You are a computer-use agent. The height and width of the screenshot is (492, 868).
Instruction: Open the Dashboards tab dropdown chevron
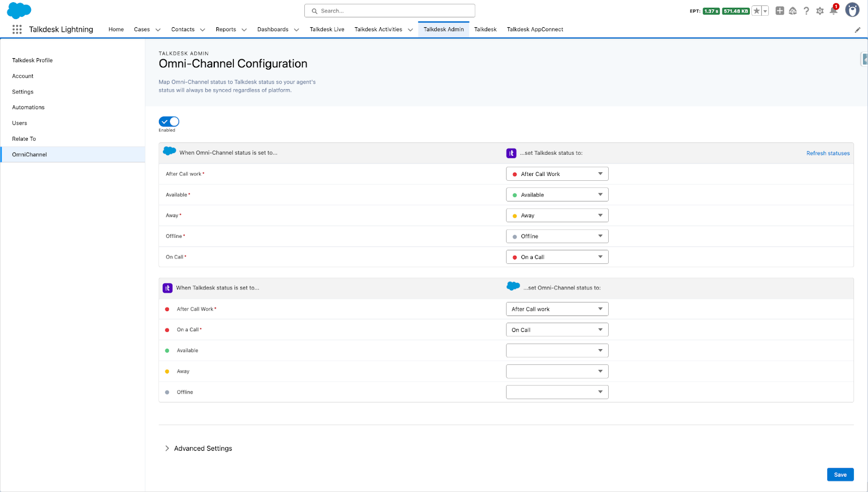pos(296,30)
